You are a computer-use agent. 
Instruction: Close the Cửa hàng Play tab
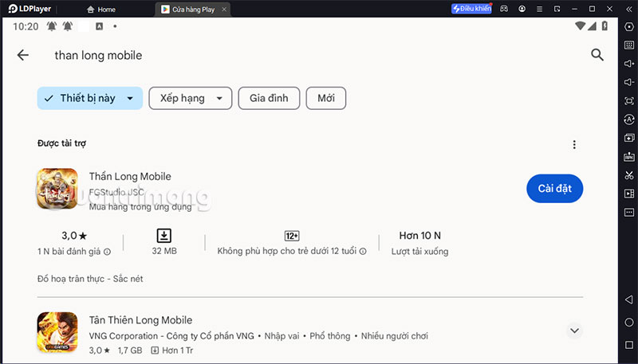point(224,10)
